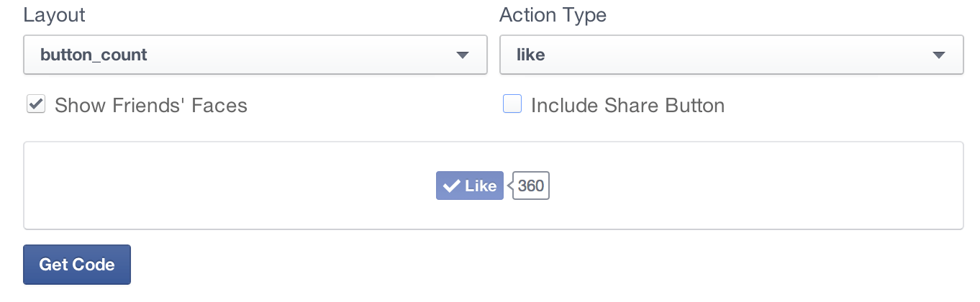The width and height of the screenshot is (980, 302).
Task: Uncheck the Show Friends' Faces checkbox
Action: [x=35, y=105]
